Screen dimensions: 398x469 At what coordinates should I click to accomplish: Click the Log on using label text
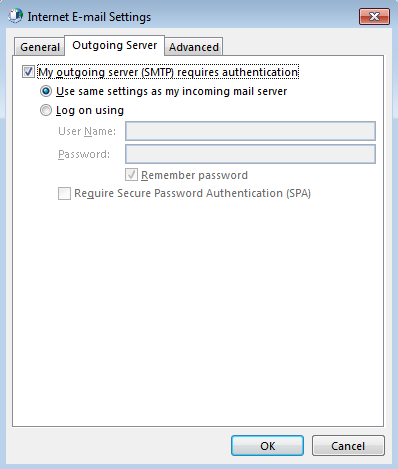click(90, 110)
